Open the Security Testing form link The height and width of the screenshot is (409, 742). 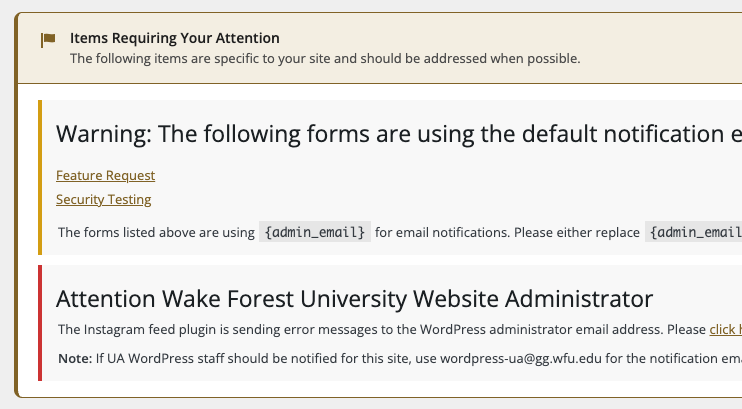click(x=103, y=199)
